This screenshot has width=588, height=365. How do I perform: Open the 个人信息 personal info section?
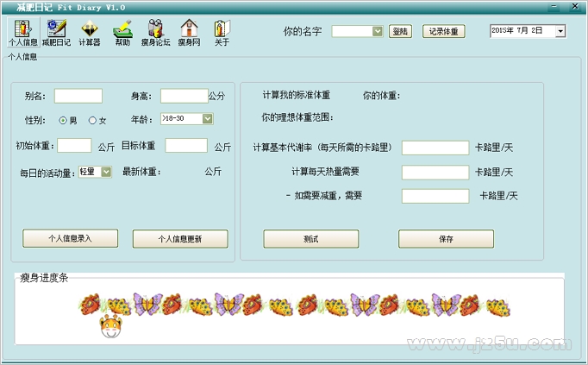[23, 33]
